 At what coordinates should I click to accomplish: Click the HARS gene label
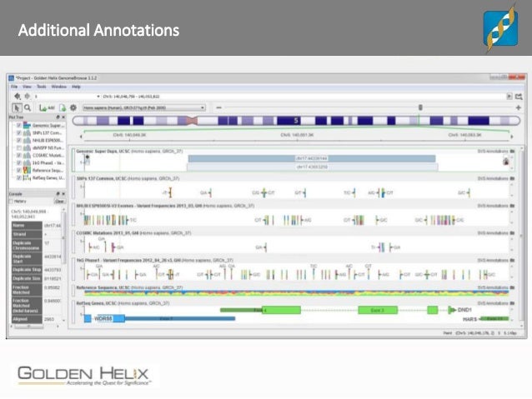click(470, 319)
